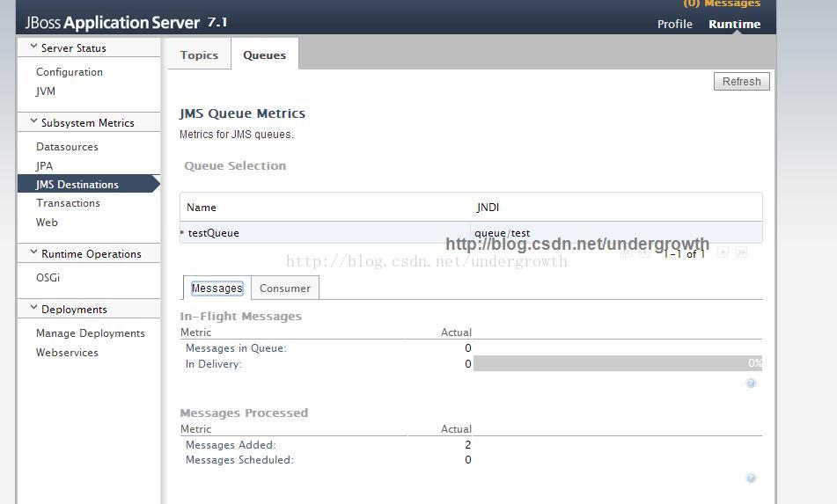Image resolution: width=837 pixels, height=504 pixels.
Task: Click the last page double-arrow in pager
Action: (x=741, y=252)
